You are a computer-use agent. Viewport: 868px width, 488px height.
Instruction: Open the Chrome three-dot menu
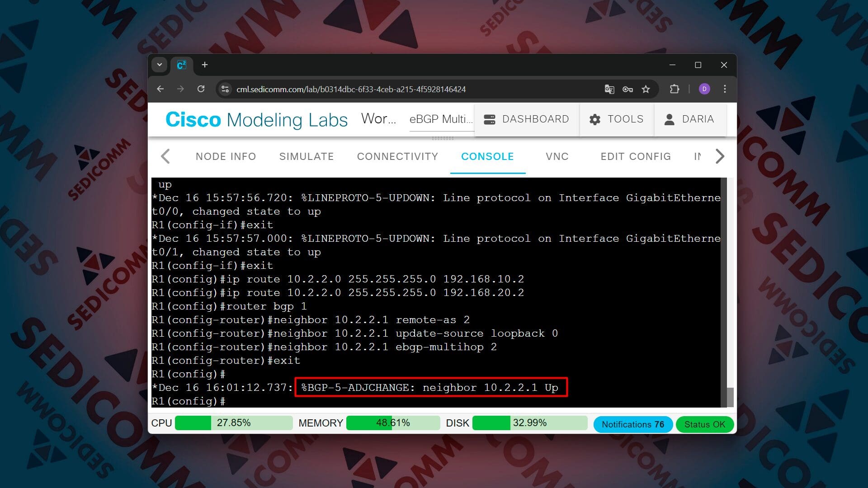pos(725,89)
